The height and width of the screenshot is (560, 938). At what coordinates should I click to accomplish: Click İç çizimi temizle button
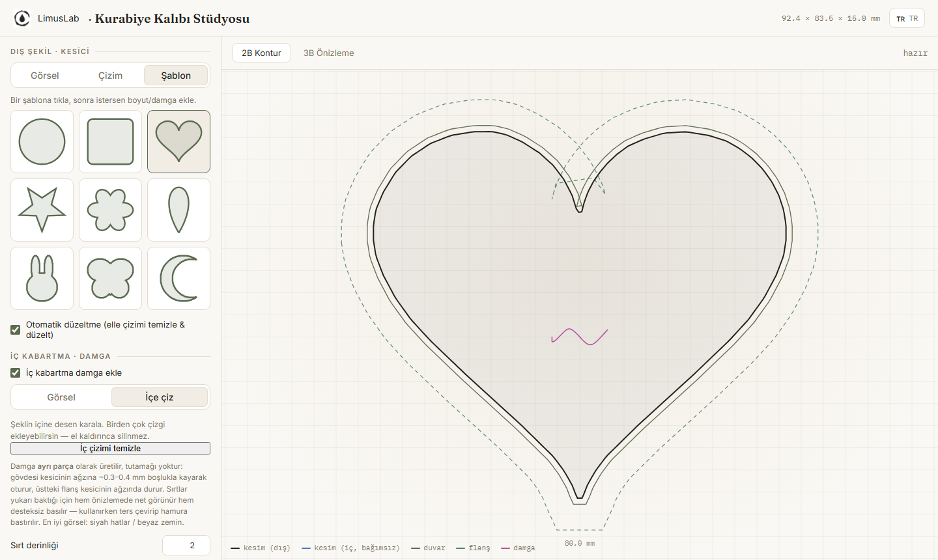click(110, 448)
